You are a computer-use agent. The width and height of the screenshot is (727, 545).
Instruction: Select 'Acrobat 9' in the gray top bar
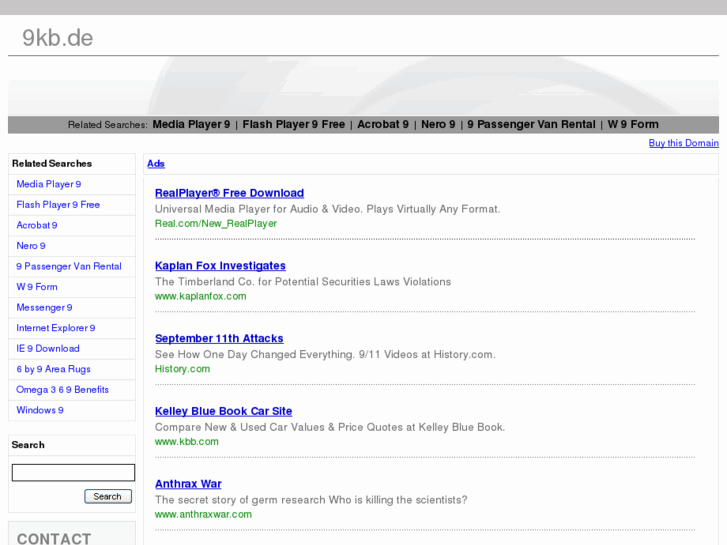(x=383, y=124)
